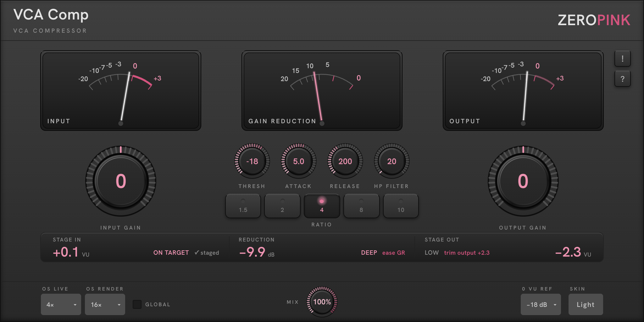Click the 'trim output +2.3' suggestion
Image resolution: width=644 pixels, height=322 pixels.
[467, 253]
